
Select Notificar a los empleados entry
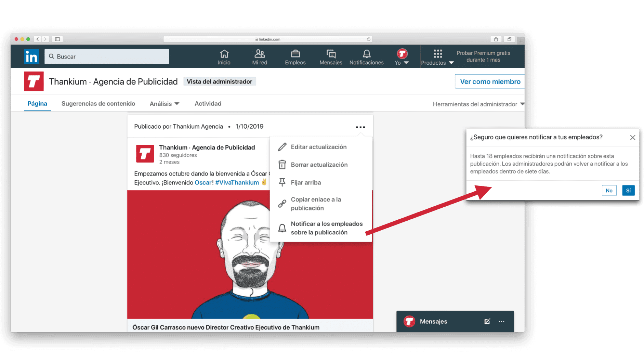tap(320, 228)
